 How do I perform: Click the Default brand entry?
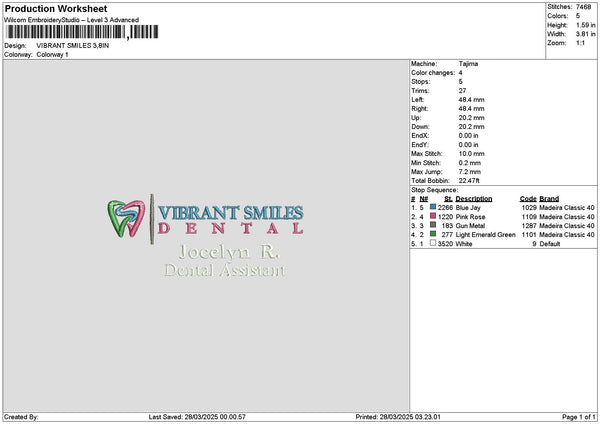click(x=550, y=244)
